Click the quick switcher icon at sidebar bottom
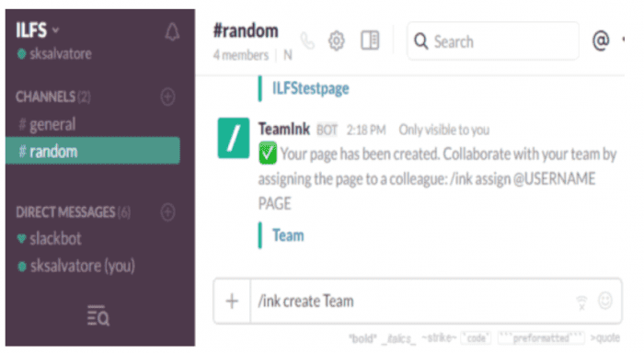This screenshot has width=644, height=353. [x=98, y=315]
